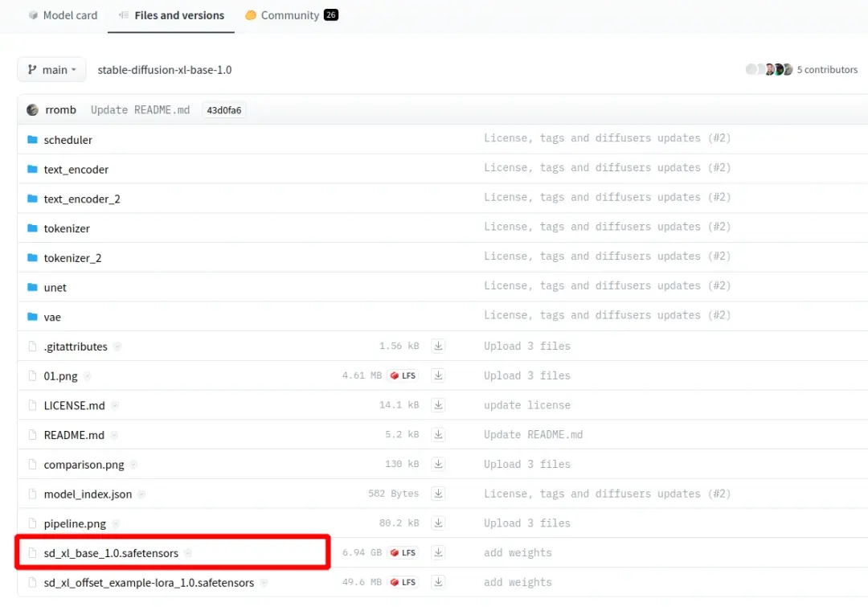Open the 'update license' commit message

point(526,405)
